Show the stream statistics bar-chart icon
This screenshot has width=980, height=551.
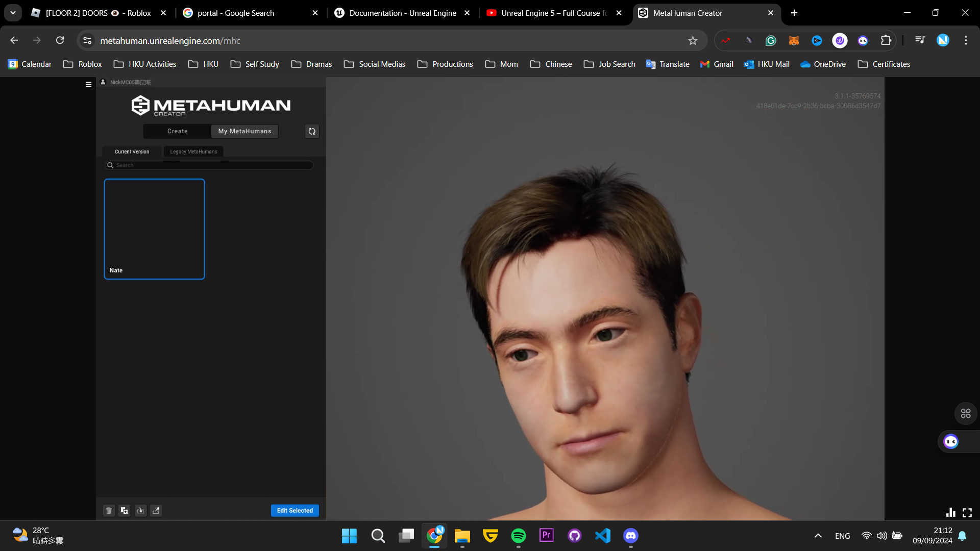[x=950, y=512]
